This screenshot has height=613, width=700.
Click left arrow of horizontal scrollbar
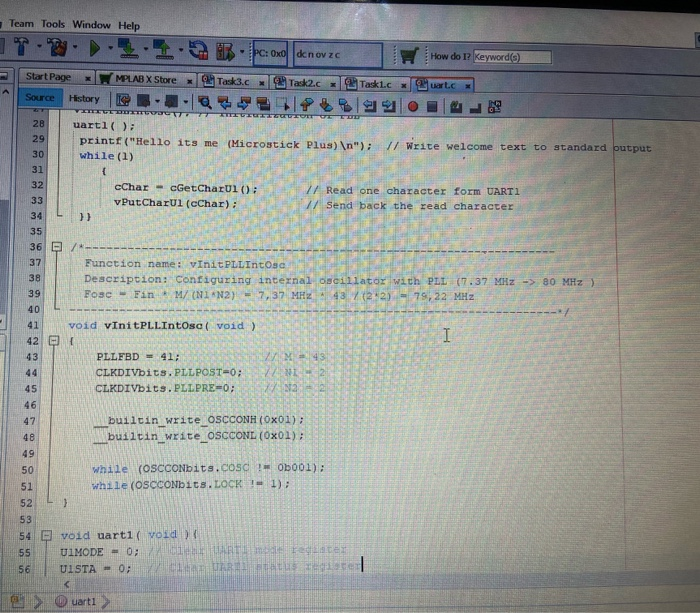pos(67,584)
